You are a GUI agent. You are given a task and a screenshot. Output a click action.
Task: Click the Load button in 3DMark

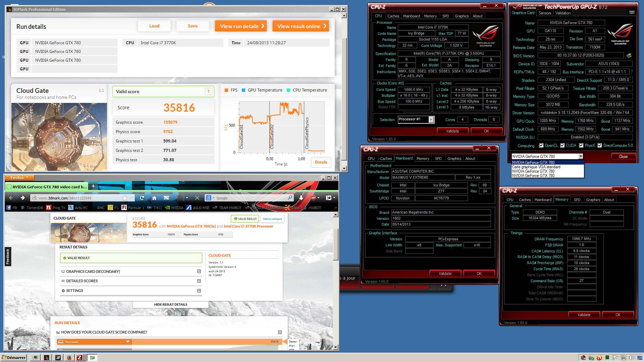[154, 26]
